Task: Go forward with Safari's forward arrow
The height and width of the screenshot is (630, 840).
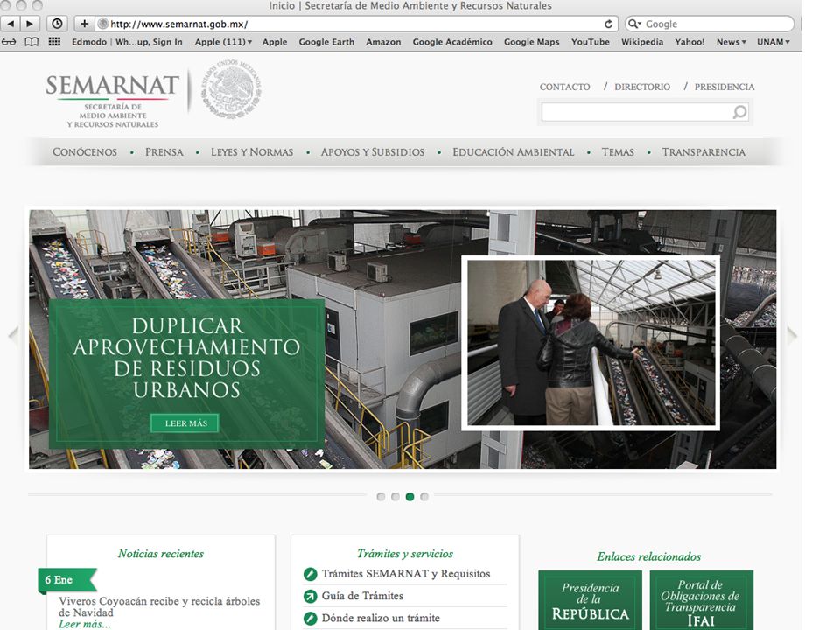Action: point(30,24)
